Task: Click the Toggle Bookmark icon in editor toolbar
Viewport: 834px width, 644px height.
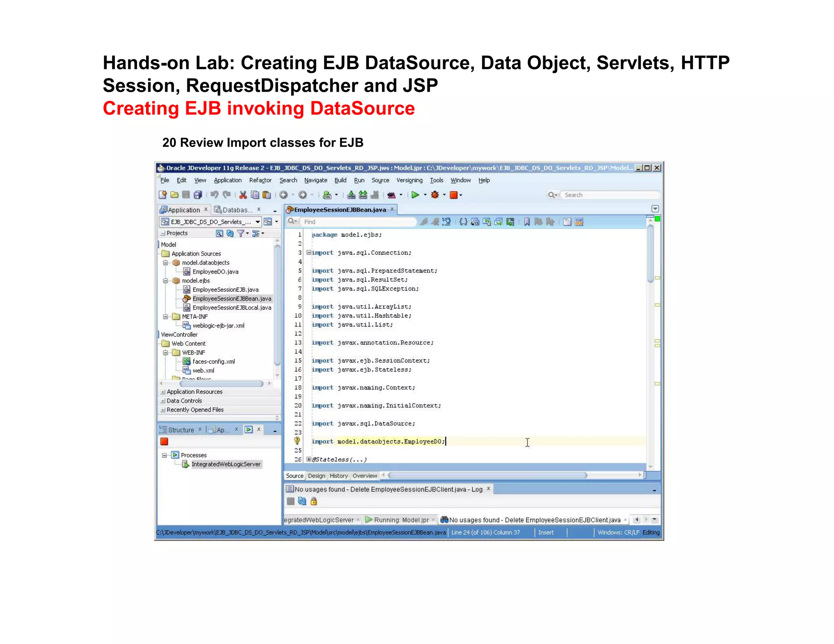Action: pos(527,222)
